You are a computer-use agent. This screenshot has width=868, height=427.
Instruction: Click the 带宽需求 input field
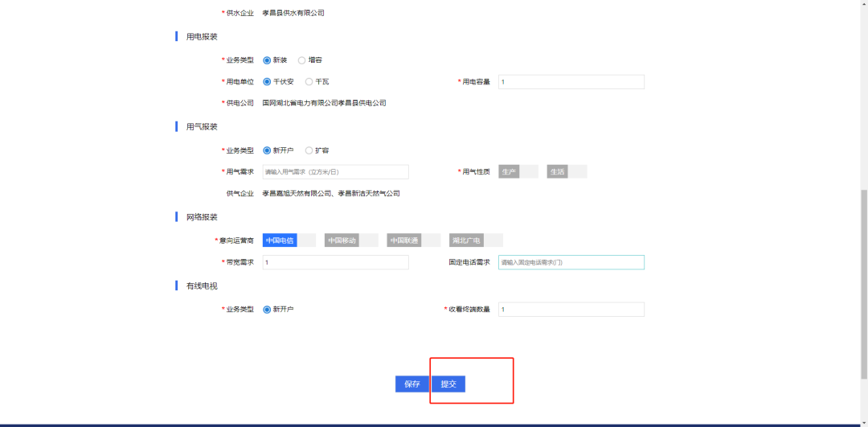point(335,262)
